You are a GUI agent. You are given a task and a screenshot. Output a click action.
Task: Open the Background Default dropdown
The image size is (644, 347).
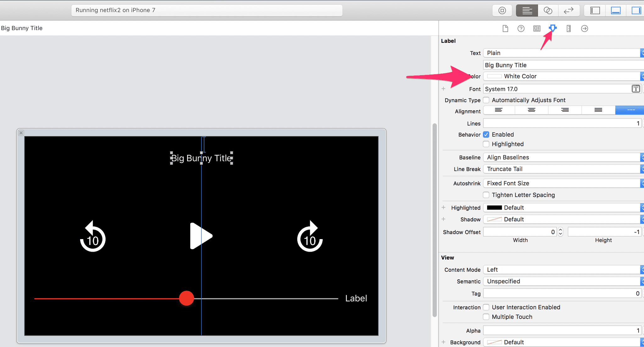[563, 342]
